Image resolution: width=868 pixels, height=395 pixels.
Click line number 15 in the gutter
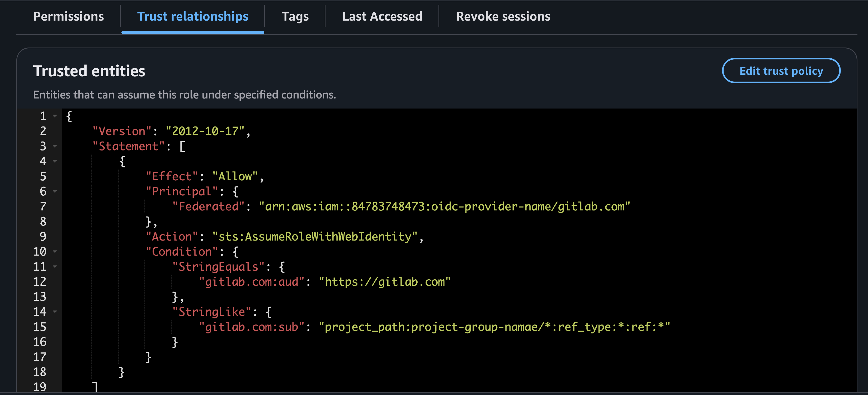[x=40, y=327]
